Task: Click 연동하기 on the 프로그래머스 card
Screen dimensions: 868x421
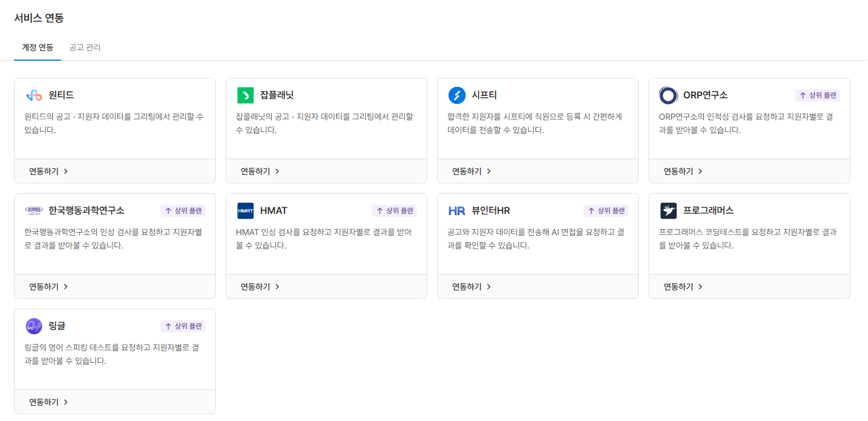Action: pos(683,287)
